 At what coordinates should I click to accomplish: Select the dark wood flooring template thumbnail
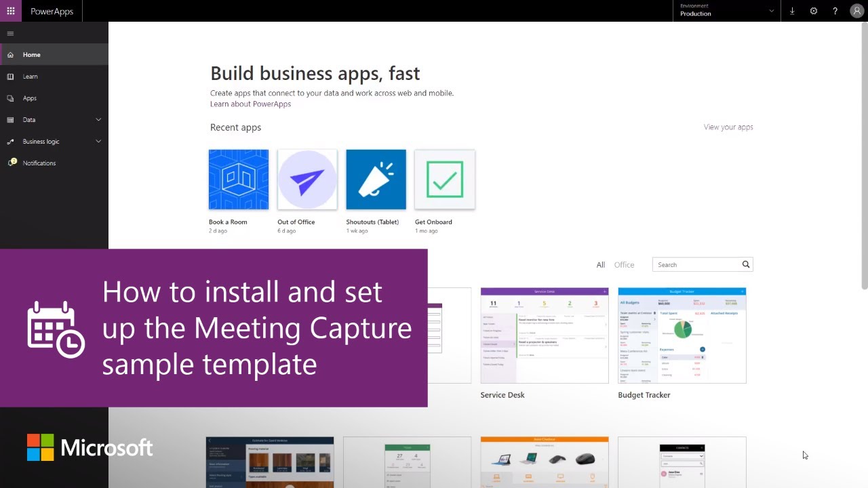[x=270, y=462]
